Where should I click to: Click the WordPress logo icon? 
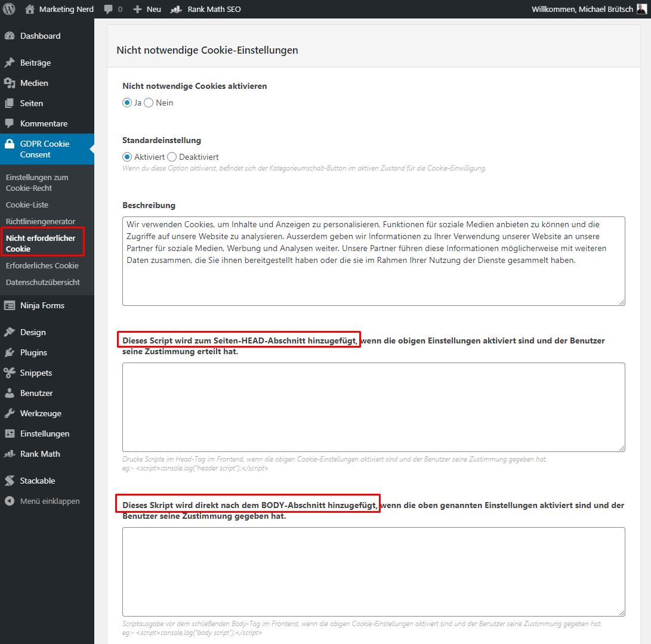point(9,9)
